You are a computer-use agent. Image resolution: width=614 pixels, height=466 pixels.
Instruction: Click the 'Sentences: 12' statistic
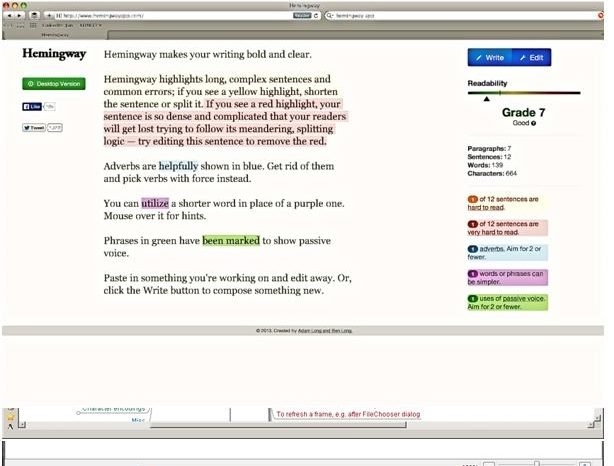(x=489, y=157)
